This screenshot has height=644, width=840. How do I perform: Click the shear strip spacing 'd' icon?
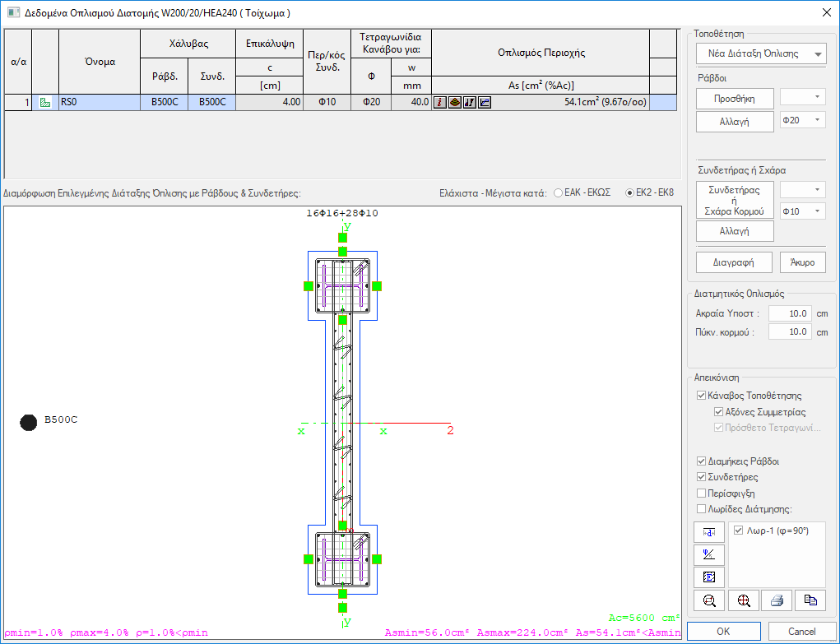[x=709, y=531]
